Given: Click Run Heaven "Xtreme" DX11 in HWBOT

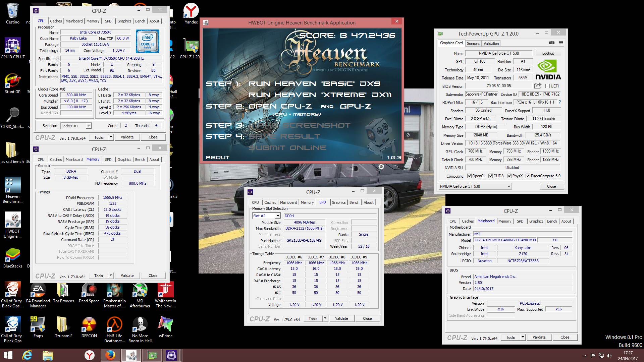Looking at the screenshot, I should point(320,95).
